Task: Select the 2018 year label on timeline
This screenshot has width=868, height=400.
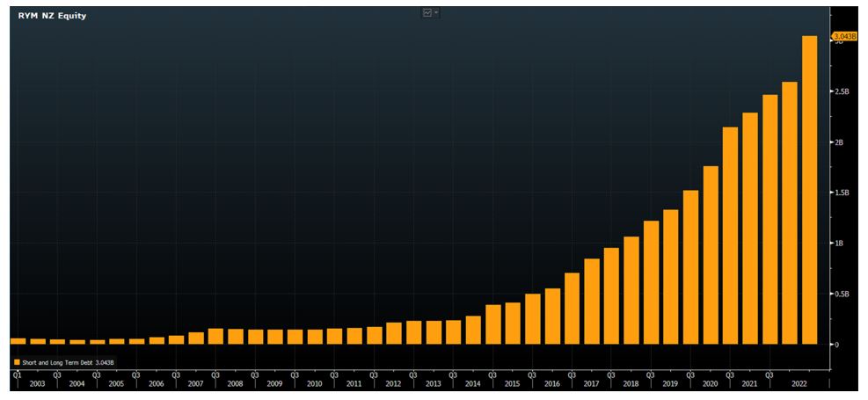Action: pos(631,384)
